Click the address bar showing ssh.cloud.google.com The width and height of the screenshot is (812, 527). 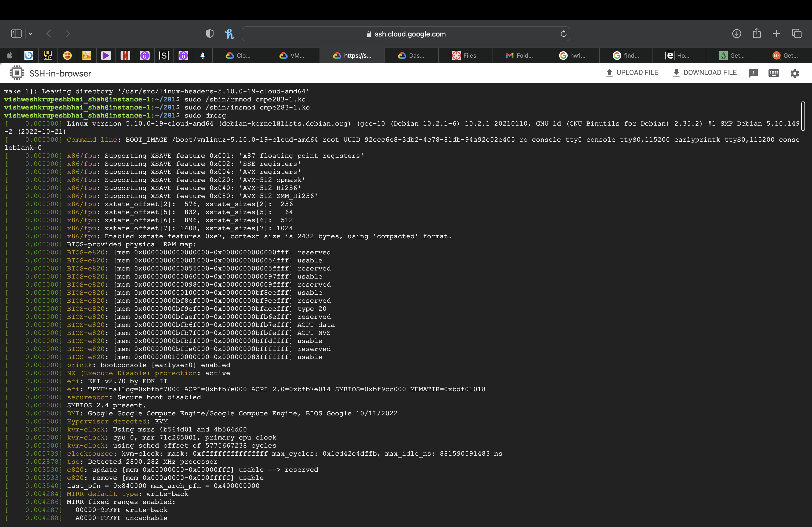click(x=406, y=34)
